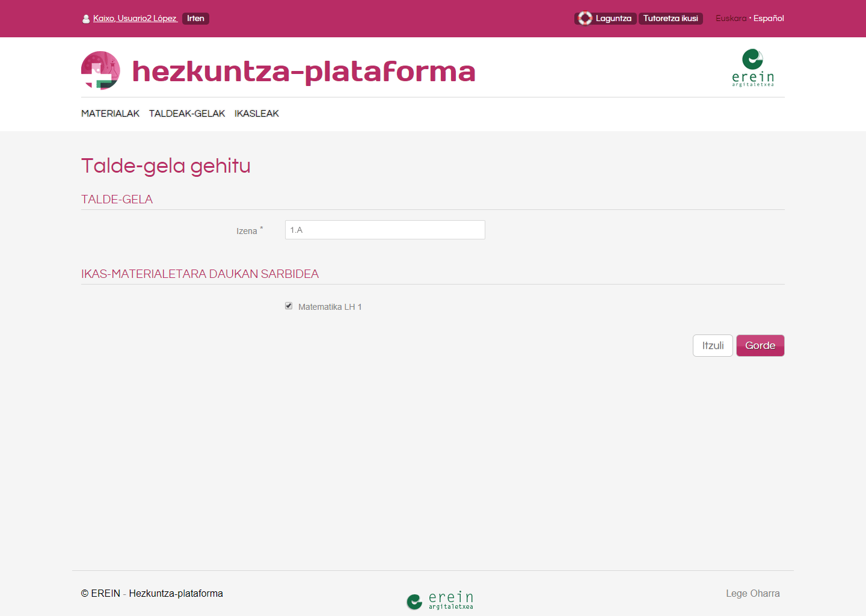This screenshot has width=866, height=616.
Task: Log out with the Irten button
Action: point(195,19)
